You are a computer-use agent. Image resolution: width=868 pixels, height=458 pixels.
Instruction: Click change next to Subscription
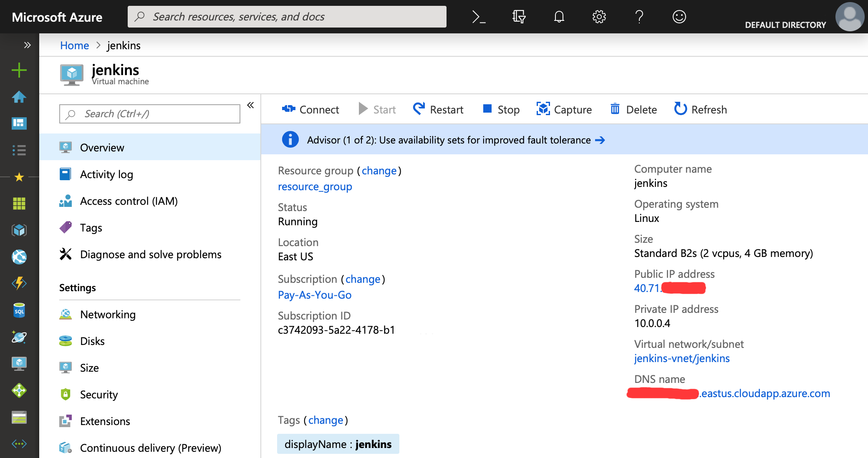(363, 279)
